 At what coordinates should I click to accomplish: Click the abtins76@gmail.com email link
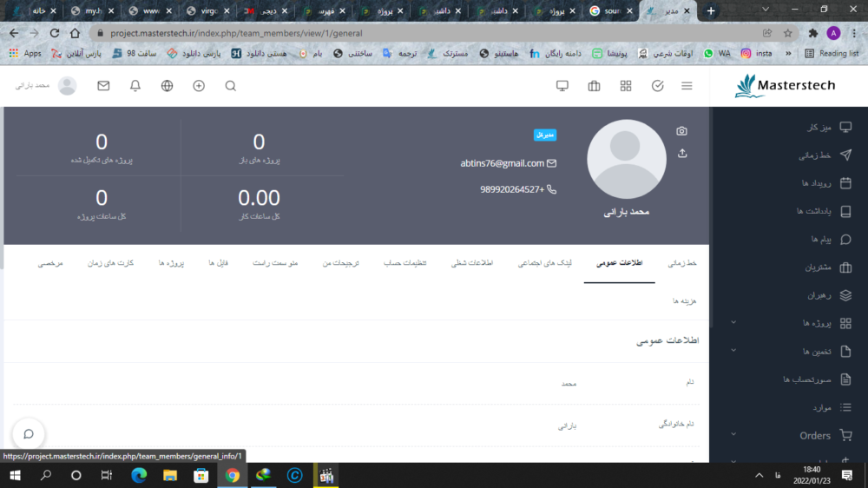[x=502, y=163]
